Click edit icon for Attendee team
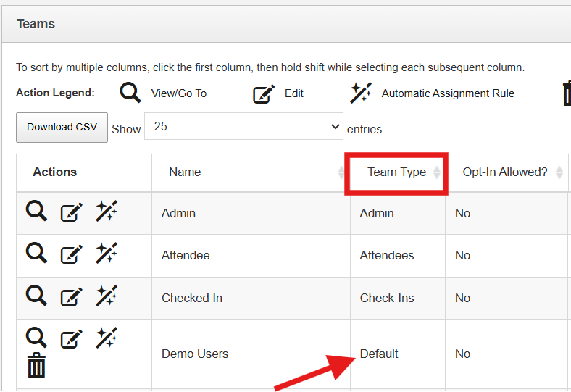This screenshot has height=392, width=571. click(71, 255)
